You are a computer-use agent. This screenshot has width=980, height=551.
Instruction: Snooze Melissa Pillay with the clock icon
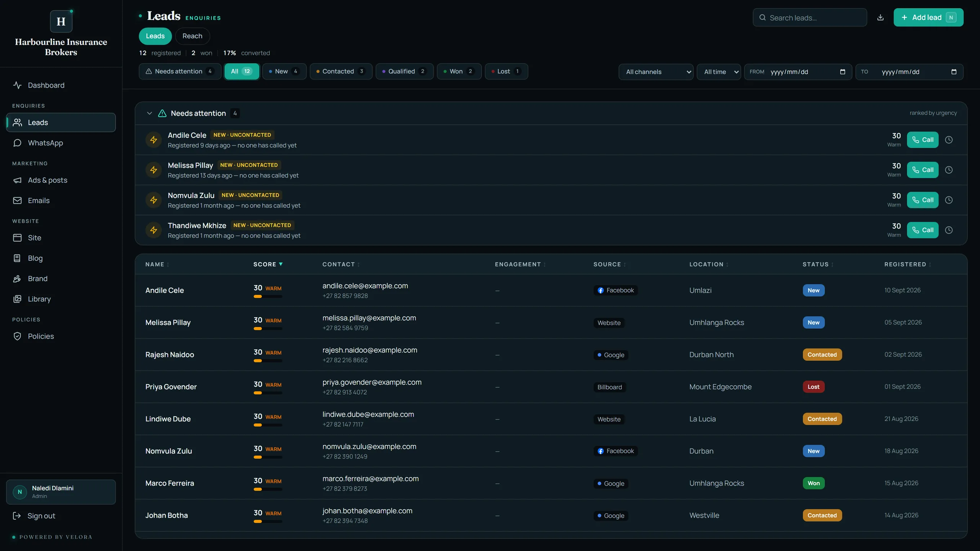coord(949,170)
